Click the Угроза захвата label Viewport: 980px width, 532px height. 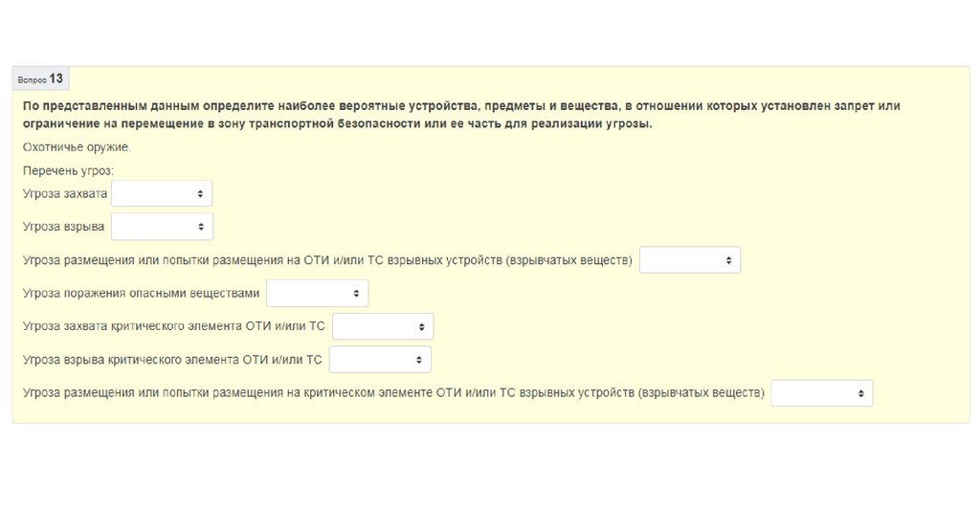click(x=65, y=193)
